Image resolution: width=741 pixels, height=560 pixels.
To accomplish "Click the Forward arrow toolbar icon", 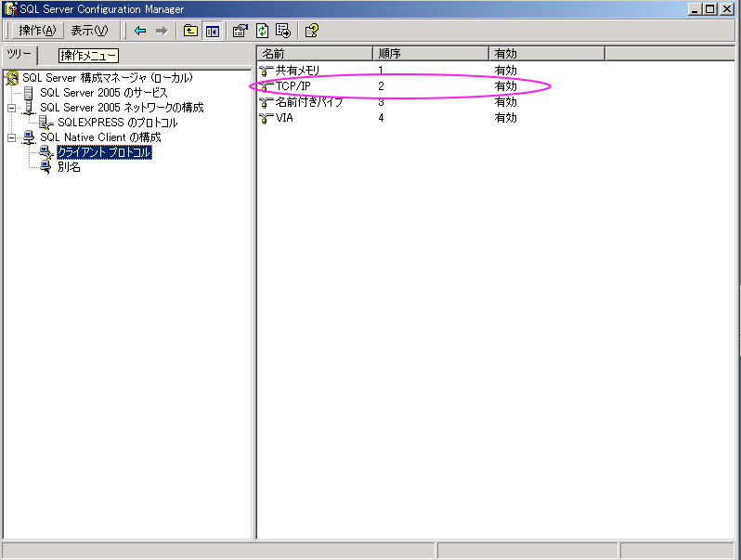I will pyautogui.click(x=161, y=31).
